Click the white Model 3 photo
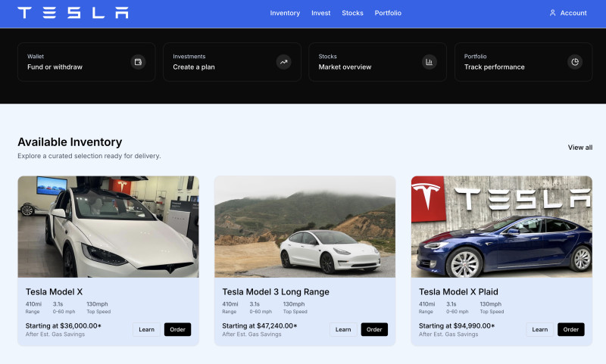 305,227
